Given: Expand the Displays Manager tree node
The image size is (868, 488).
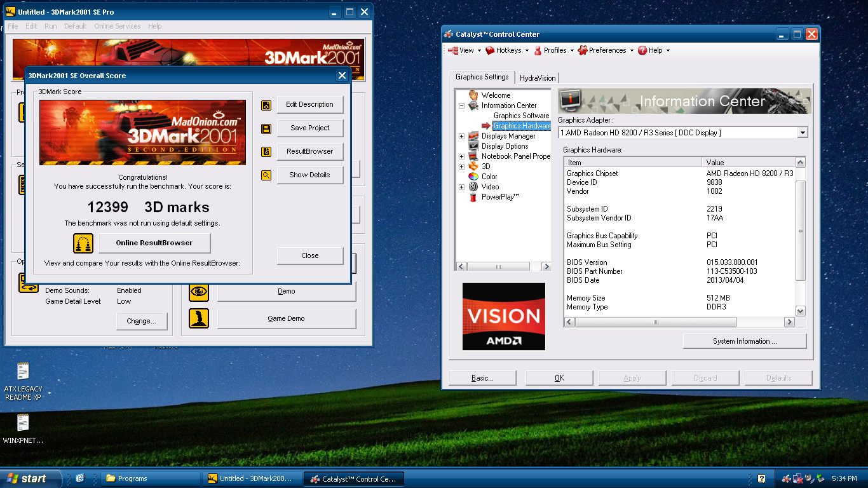Looking at the screenshot, I should click(461, 136).
